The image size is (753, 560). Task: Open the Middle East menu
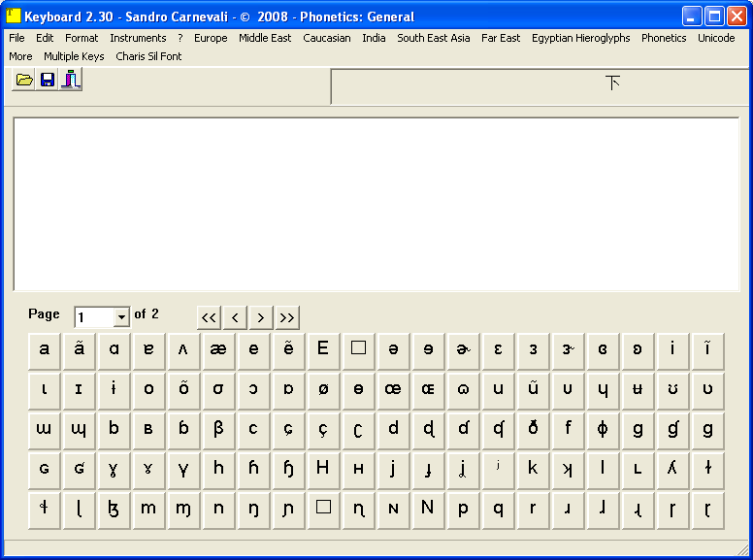coord(265,38)
